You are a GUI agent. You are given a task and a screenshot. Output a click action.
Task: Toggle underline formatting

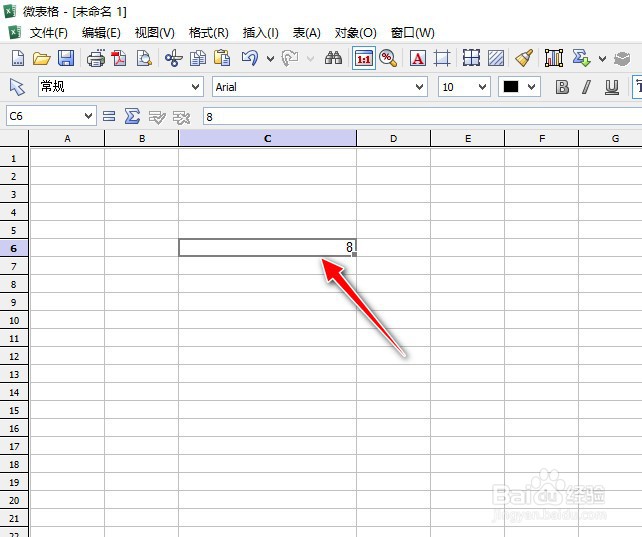[612, 87]
